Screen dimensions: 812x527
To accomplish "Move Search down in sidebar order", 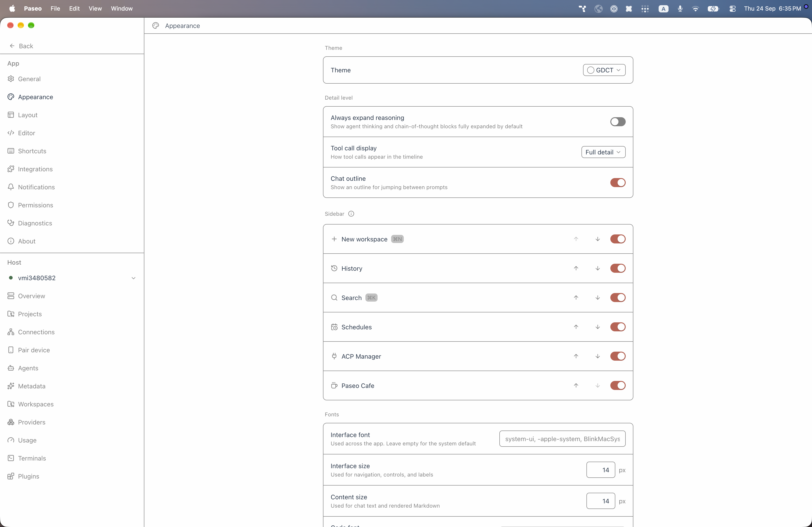I will point(598,298).
